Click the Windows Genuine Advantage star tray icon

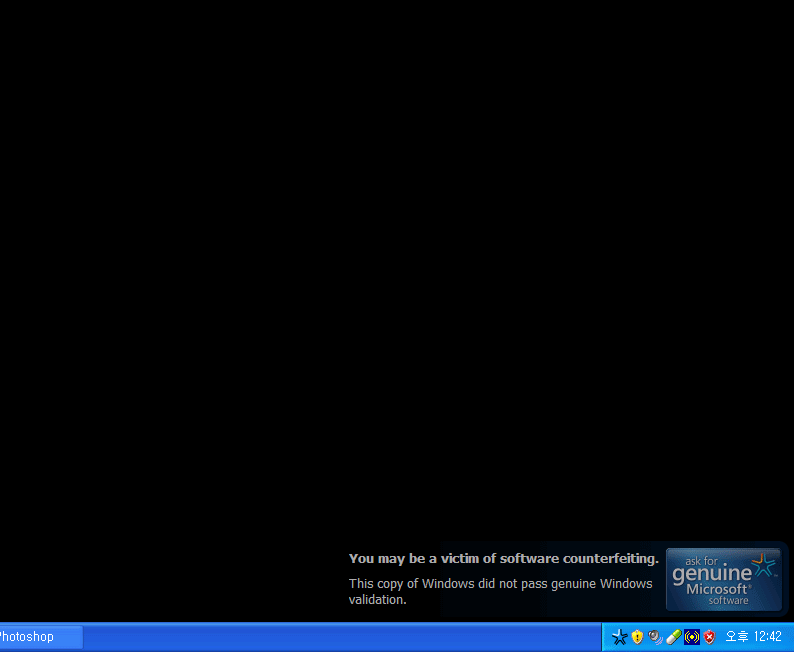coord(619,637)
